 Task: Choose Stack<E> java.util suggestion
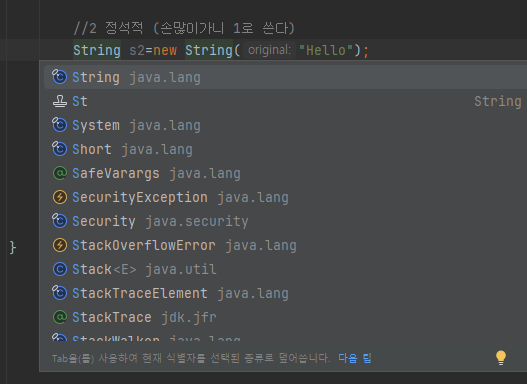click(285, 269)
